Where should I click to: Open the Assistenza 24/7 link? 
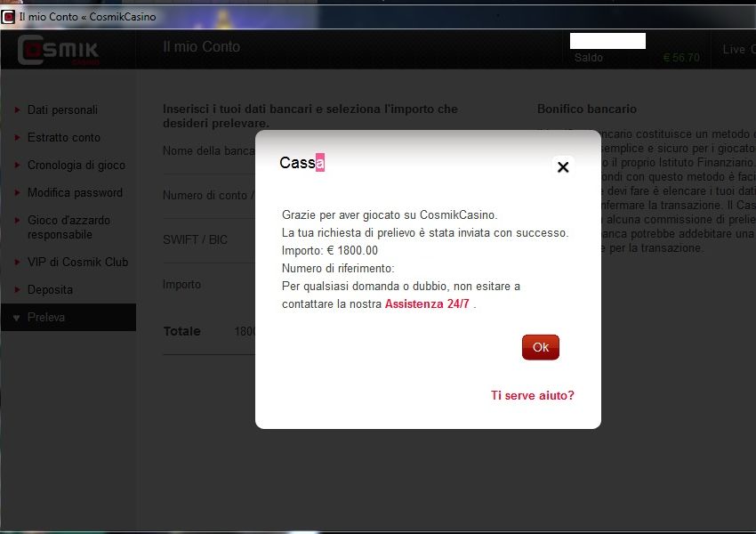pyautogui.click(x=427, y=304)
